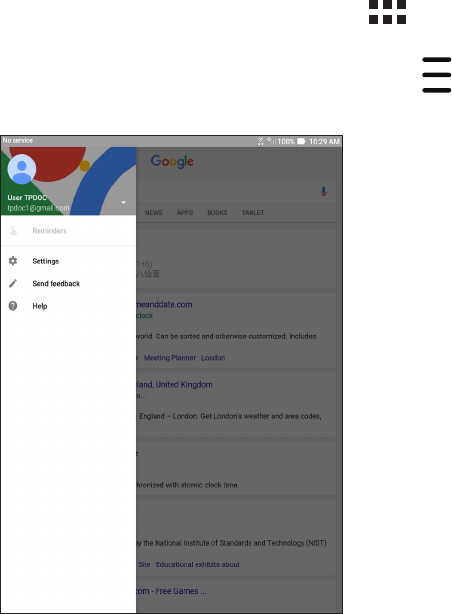This screenshot has width=452, height=614.
Task: Open the Meeting Planner link
Action: pos(170,358)
